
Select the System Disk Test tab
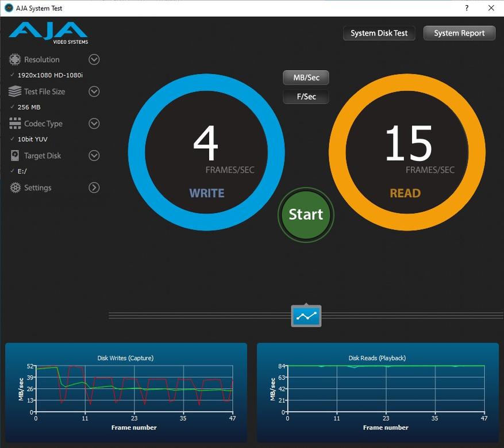coord(379,33)
